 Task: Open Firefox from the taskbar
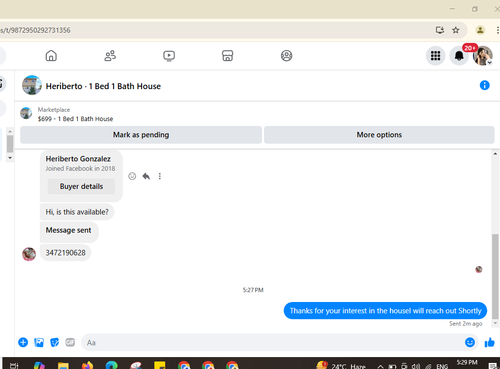pyautogui.click(x=87, y=365)
